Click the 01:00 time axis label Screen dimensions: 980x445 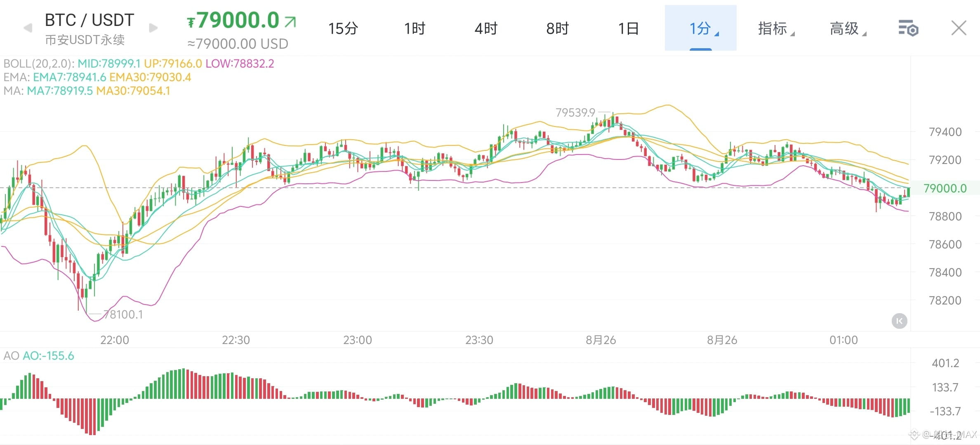[844, 340]
